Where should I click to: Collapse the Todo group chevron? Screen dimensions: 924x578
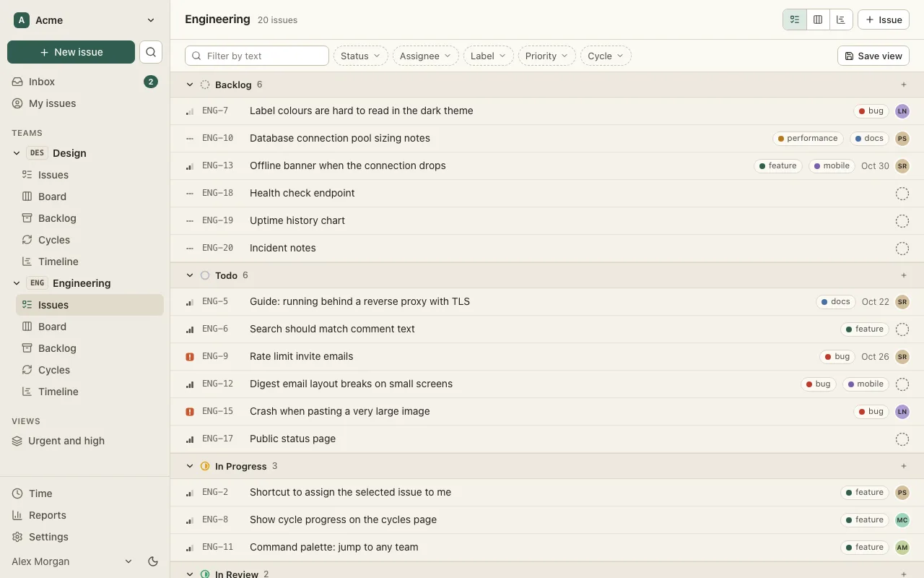[x=190, y=275]
